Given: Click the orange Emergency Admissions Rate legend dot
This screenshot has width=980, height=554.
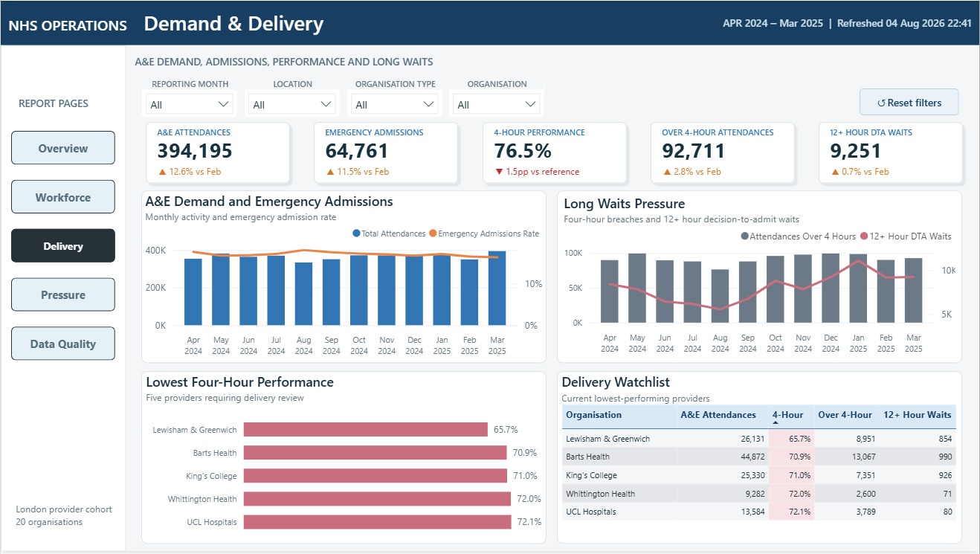Looking at the screenshot, I should coord(433,233).
